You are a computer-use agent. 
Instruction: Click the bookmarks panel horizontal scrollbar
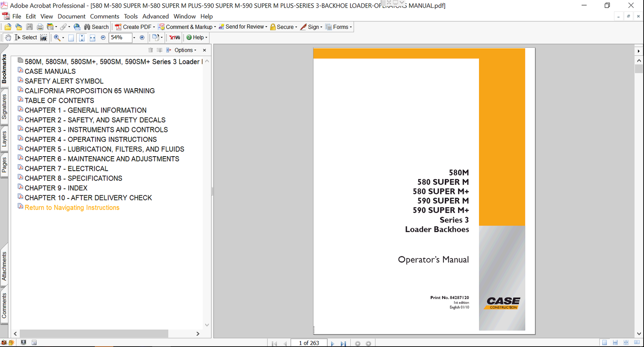point(94,333)
